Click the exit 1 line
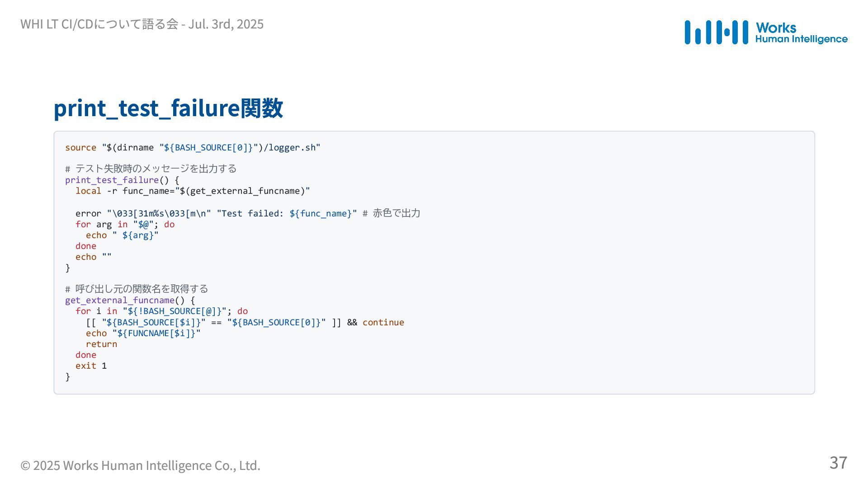The height and width of the screenshot is (488, 868). [x=91, y=366]
